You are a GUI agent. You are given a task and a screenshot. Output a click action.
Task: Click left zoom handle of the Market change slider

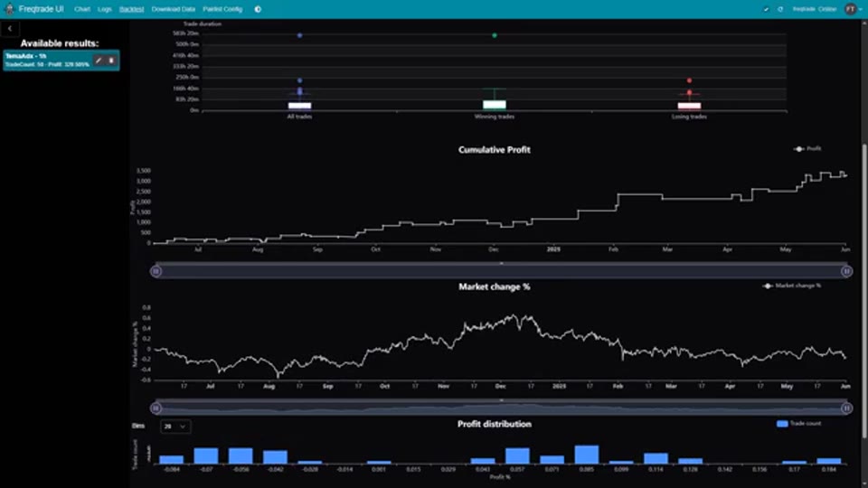pyautogui.click(x=156, y=408)
